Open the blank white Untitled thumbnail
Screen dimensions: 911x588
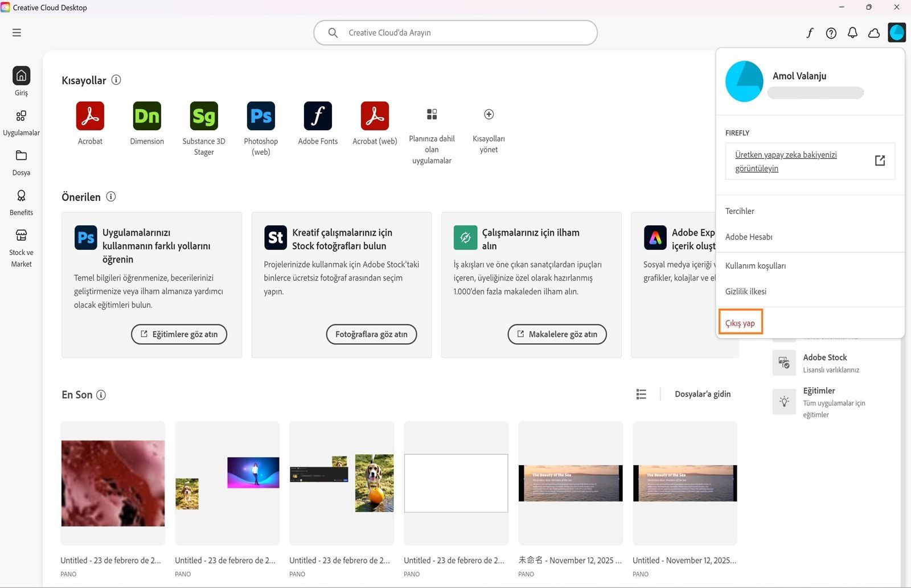pos(456,483)
